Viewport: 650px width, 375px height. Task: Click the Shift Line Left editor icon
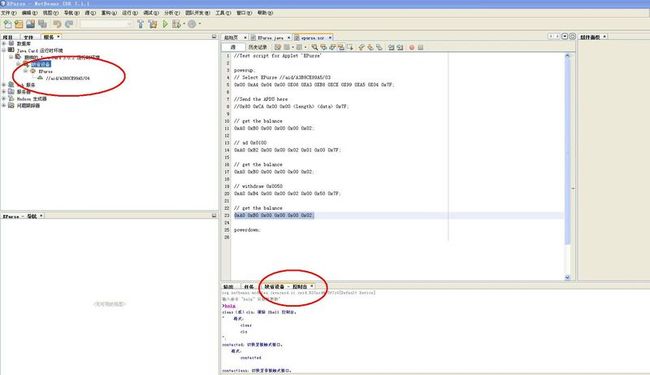(x=391, y=47)
